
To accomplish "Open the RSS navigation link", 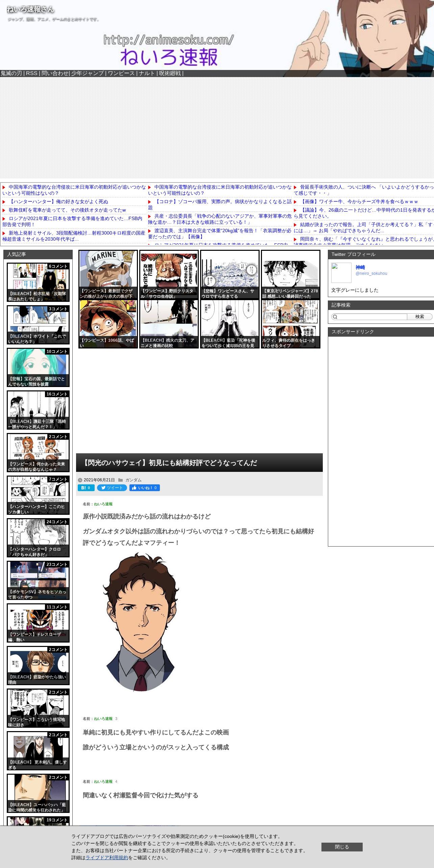I will coord(32,73).
